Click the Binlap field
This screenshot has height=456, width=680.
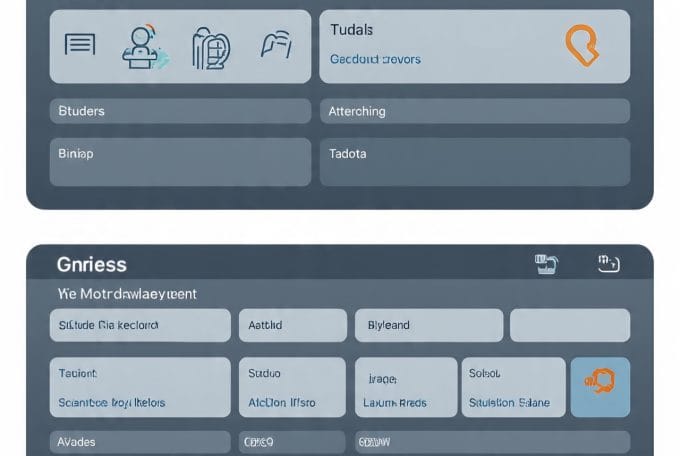click(180, 162)
